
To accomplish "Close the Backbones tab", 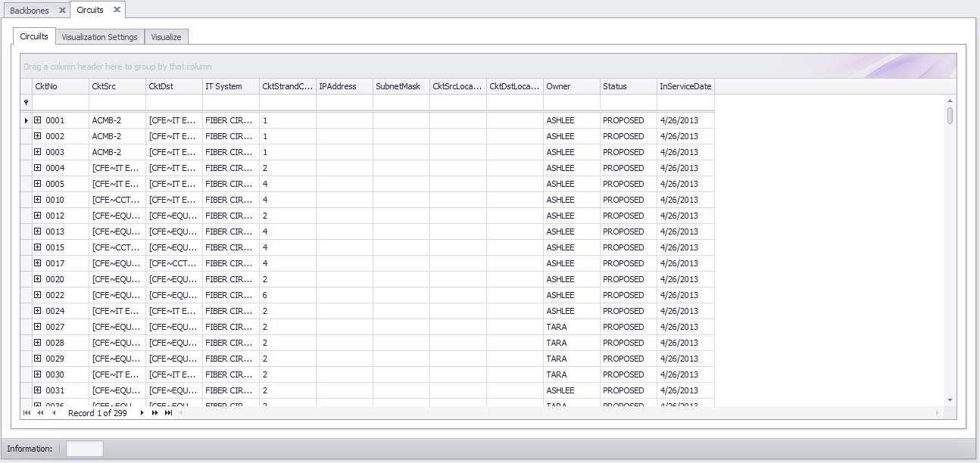I will (x=62, y=11).
